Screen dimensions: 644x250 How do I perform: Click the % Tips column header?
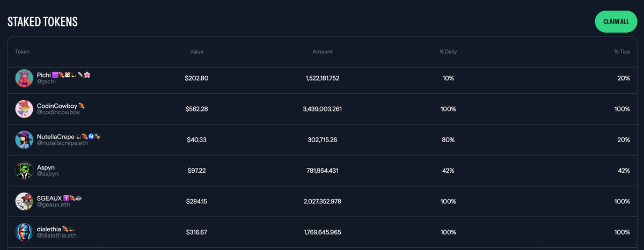point(622,52)
